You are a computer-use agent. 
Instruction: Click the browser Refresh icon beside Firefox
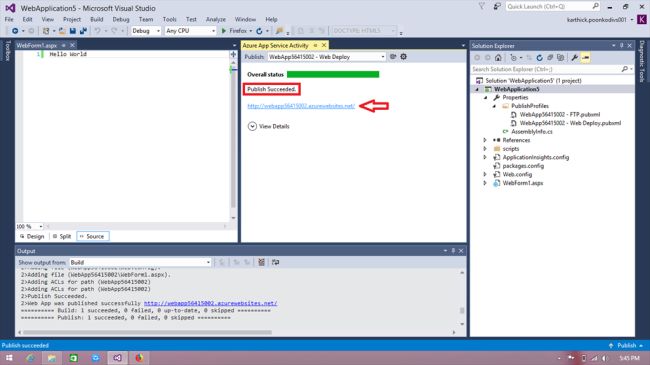(x=259, y=31)
